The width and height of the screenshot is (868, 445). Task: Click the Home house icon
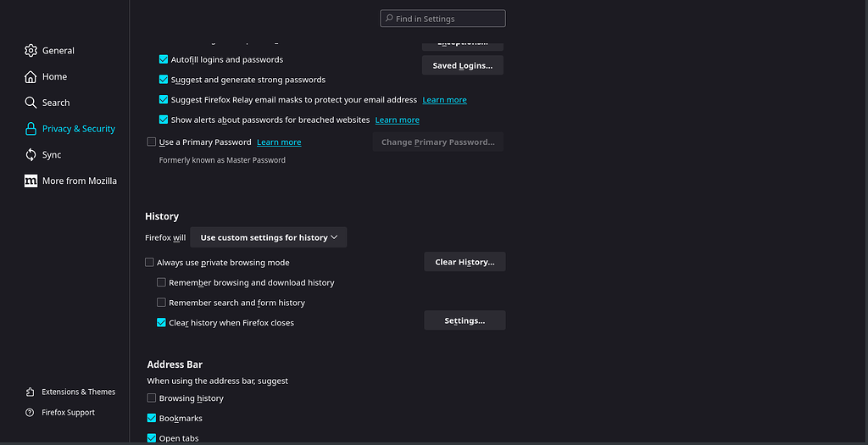[31, 77]
